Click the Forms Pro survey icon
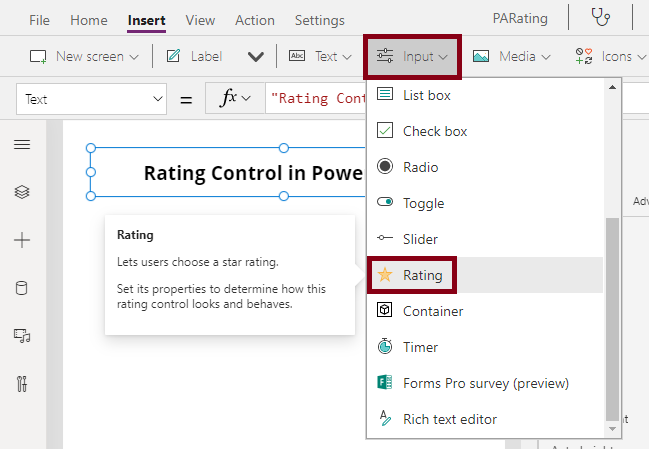 point(385,382)
